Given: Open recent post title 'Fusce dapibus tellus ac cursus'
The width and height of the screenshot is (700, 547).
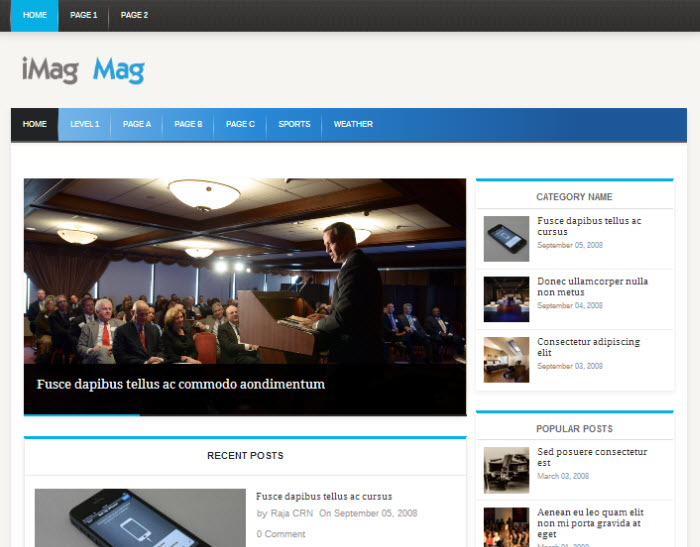Looking at the screenshot, I should [324, 497].
